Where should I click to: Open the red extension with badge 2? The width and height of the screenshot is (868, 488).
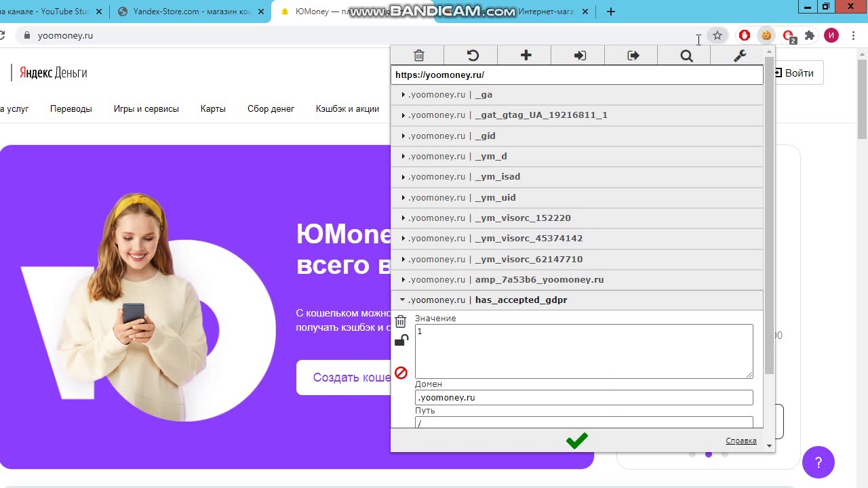[788, 36]
